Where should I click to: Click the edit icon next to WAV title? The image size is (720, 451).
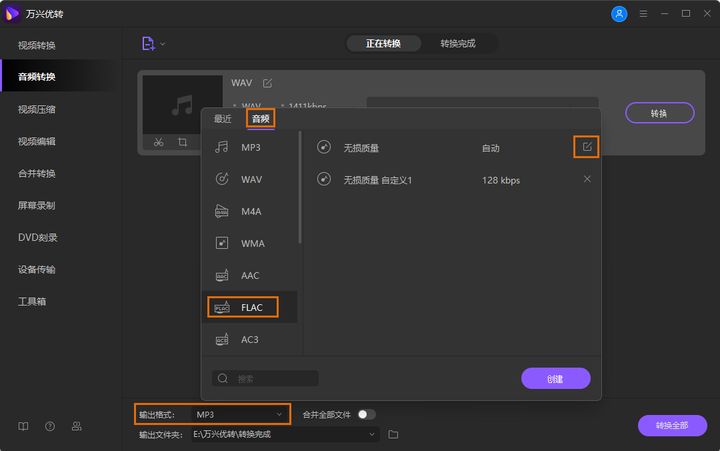tap(267, 83)
